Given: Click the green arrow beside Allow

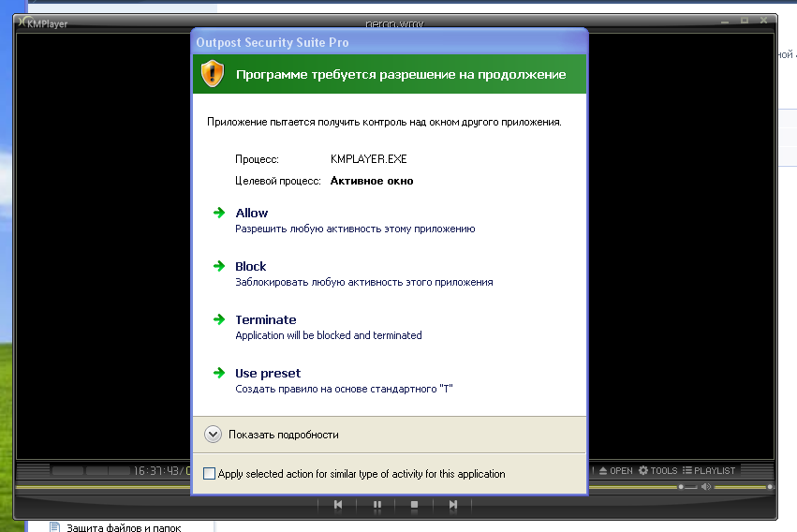Looking at the screenshot, I should [x=219, y=213].
